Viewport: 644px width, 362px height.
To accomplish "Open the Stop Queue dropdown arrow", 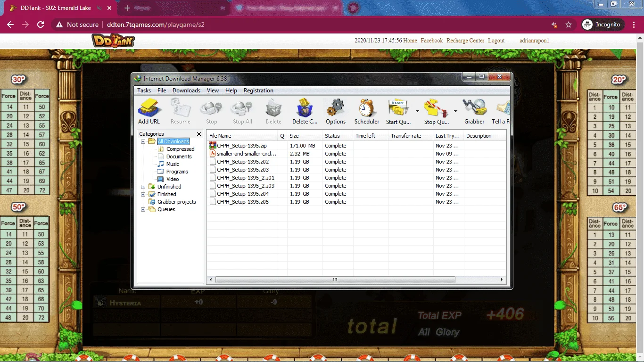I will pos(455,112).
